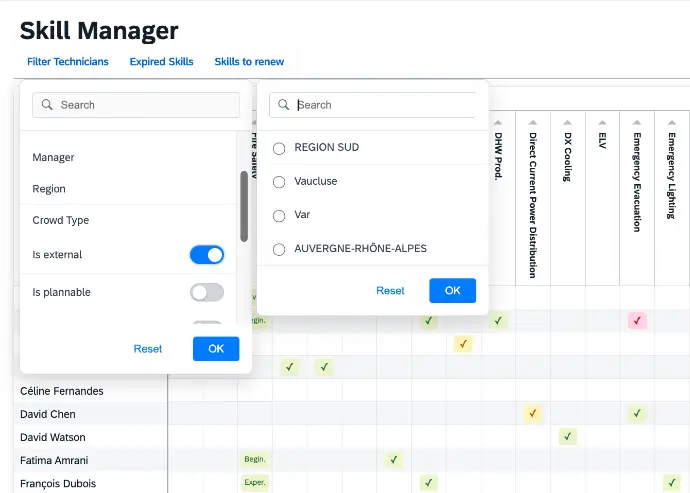The height and width of the screenshot is (493, 690).
Task: Switch to Skills to renew
Action: click(249, 62)
